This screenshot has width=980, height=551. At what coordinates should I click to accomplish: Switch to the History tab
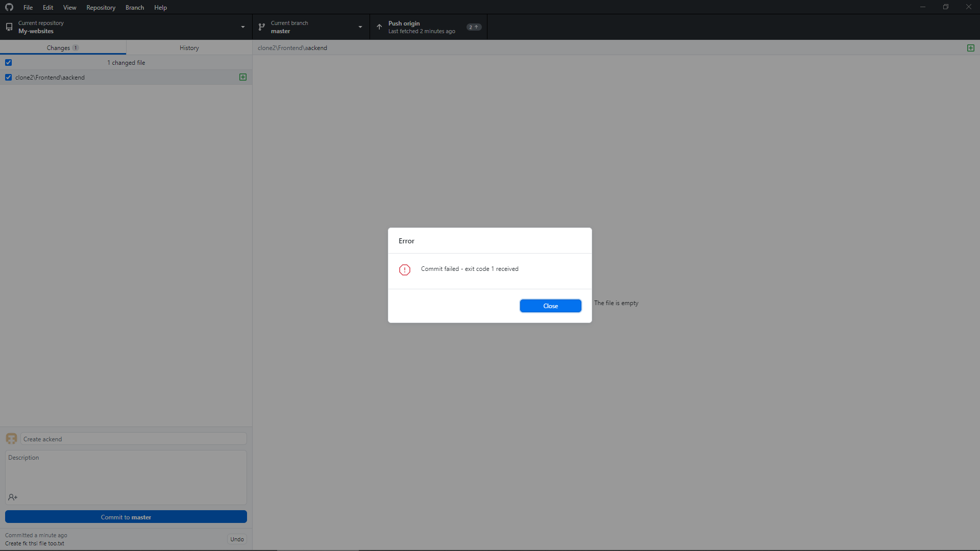coord(189,47)
